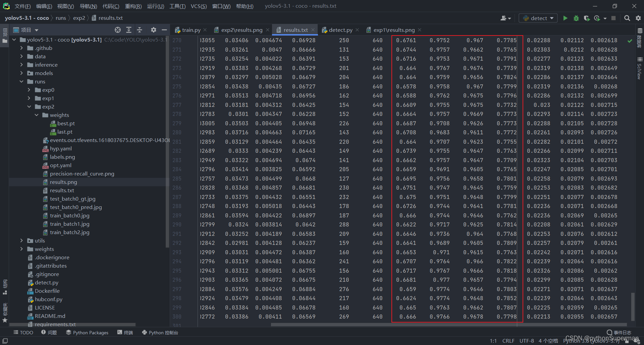Open 事件日志 event log
The image size is (644, 345).
coord(619,332)
